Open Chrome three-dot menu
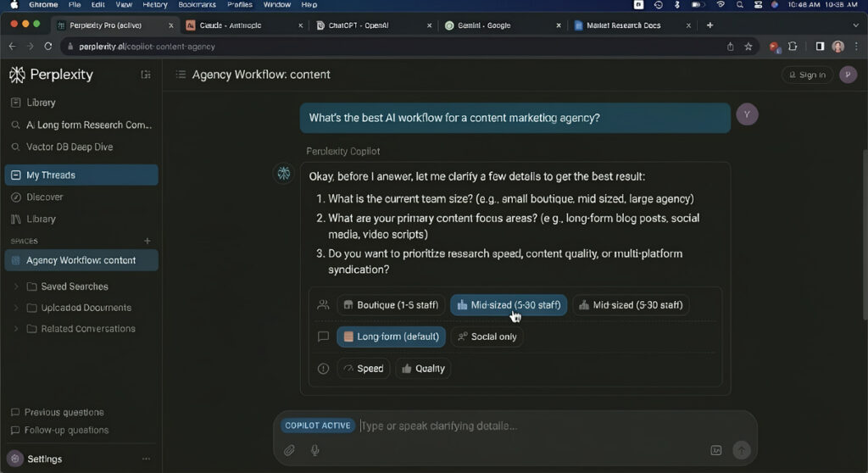868x473 pixels. (x=856, y=47)
